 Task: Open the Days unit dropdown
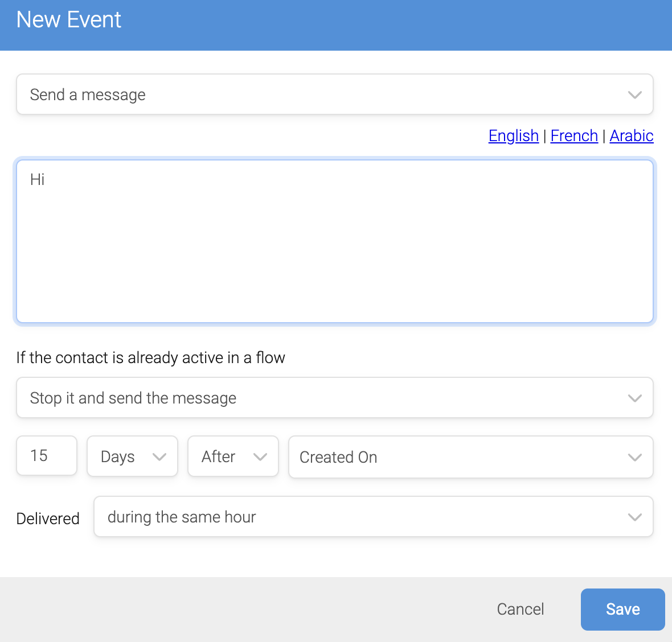pos(133,456)
